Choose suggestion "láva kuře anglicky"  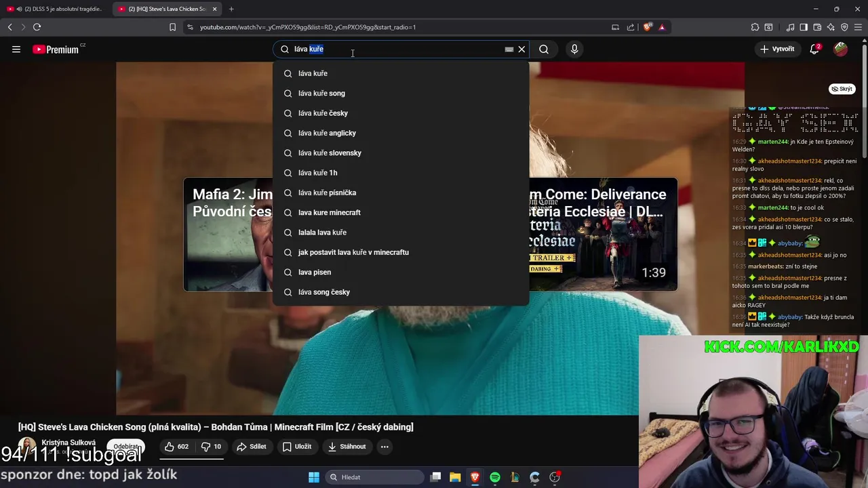(401, 133)
